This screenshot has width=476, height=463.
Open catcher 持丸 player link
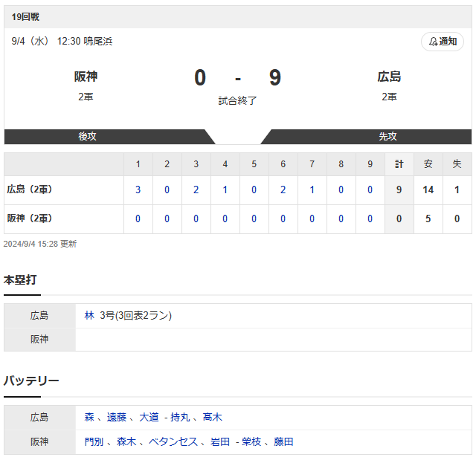click(x=180, y=417)
